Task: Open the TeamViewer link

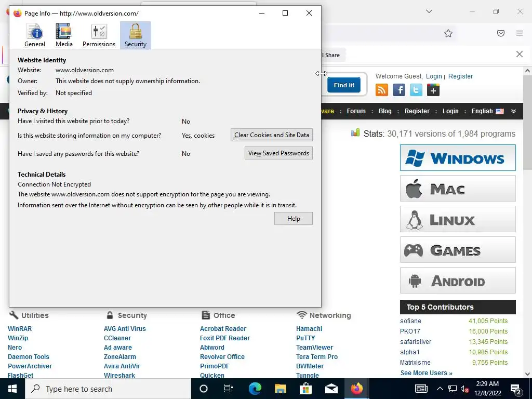Action: 314,348
